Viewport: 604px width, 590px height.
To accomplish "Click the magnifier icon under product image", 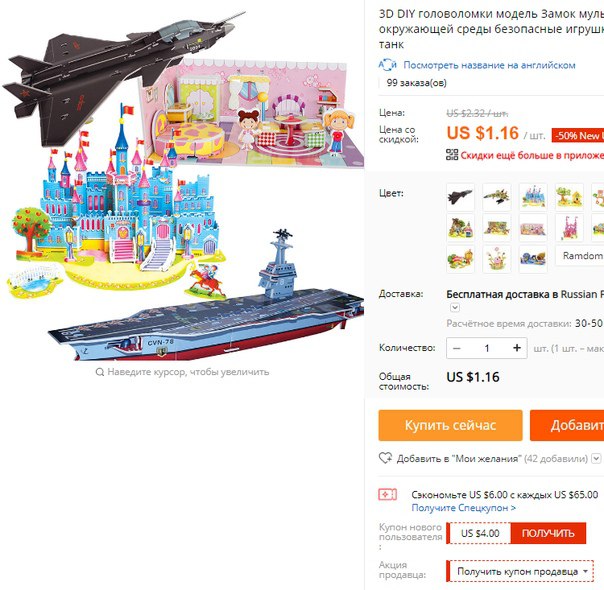I will click(100, 372).
